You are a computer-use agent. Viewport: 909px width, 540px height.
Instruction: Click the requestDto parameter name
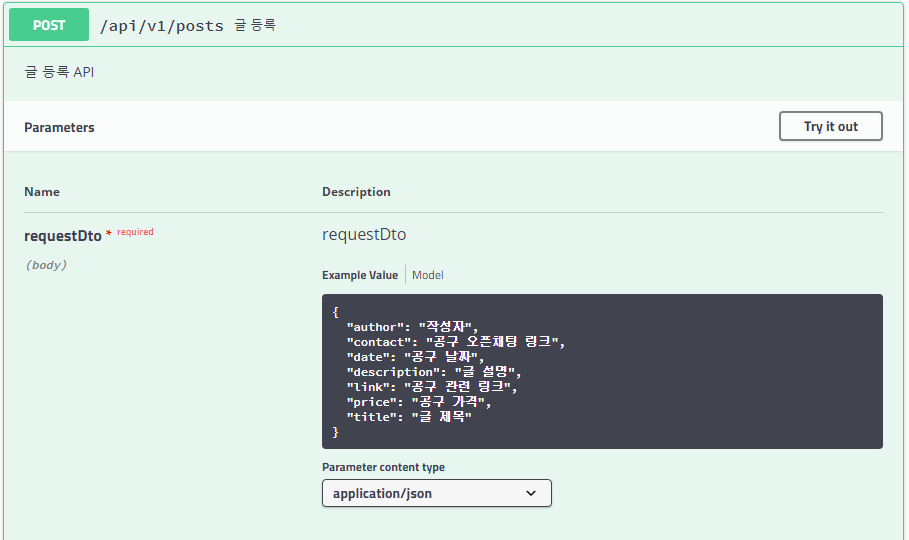coord(63,235)
